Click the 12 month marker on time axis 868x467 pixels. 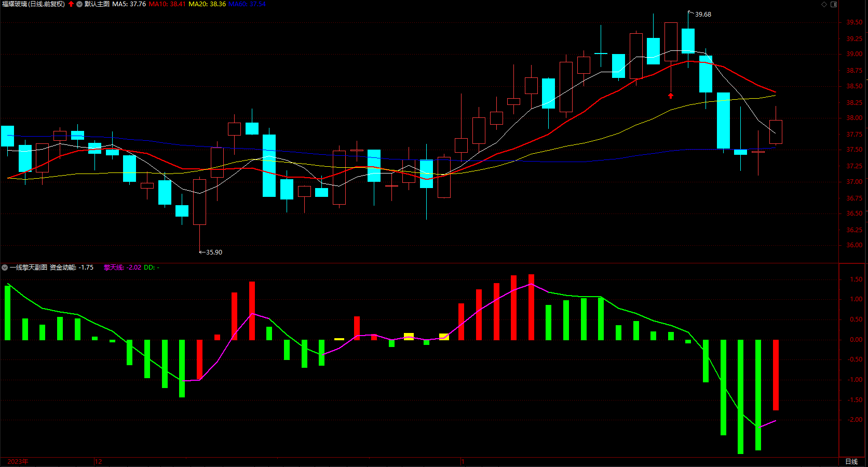point(99,462)
